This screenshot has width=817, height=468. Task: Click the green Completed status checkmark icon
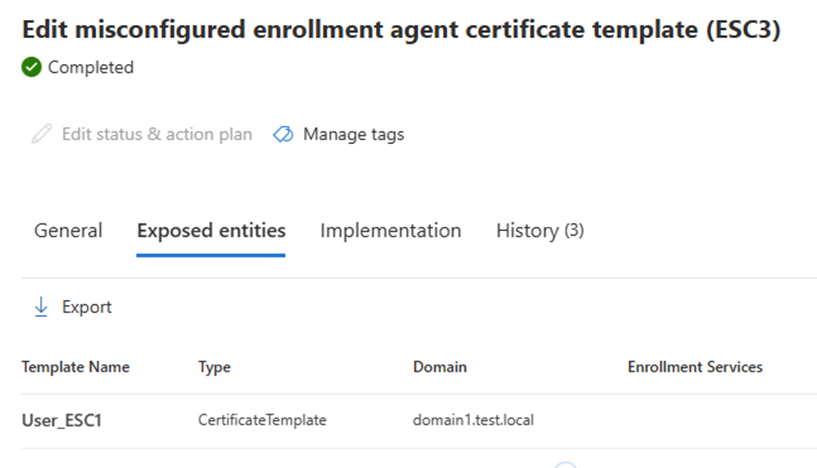pos(31,68)
